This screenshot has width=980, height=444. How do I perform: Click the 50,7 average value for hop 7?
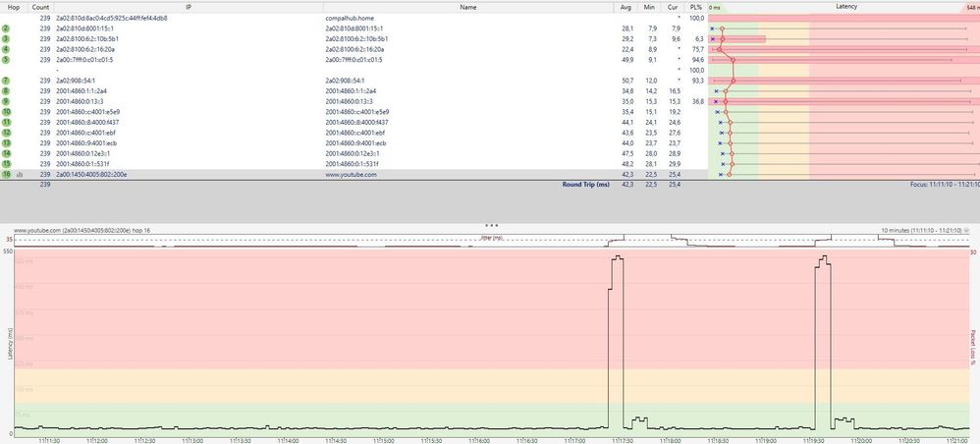click(x=626, y=81)
